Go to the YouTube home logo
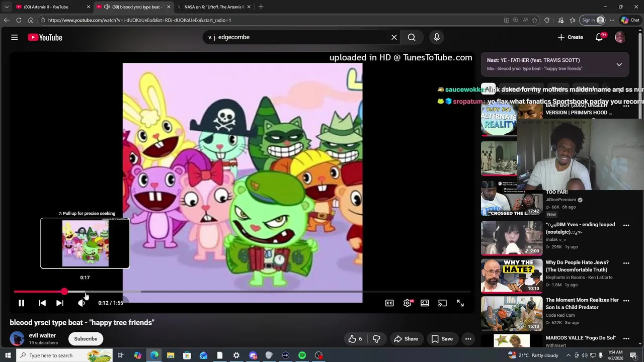 click(x=45, y=37)
